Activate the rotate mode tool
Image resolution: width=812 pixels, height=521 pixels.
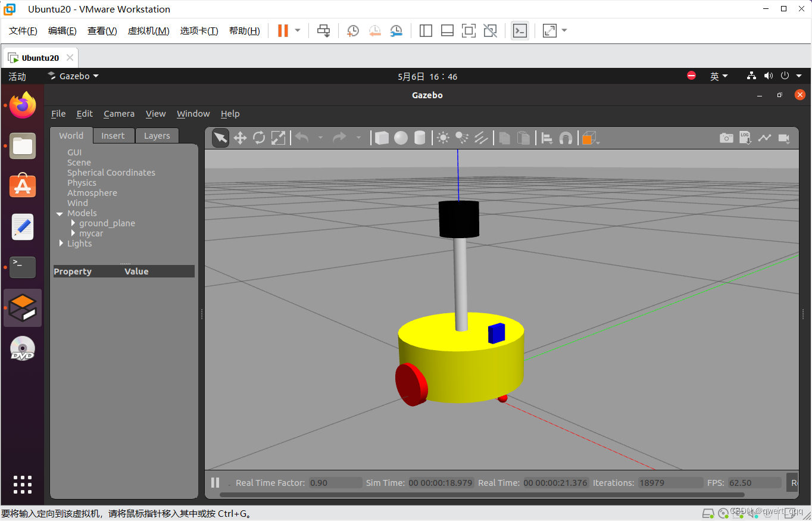tap(259, 138)
